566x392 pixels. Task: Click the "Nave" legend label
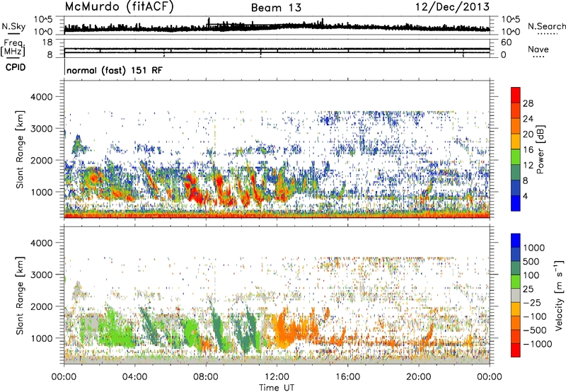click(x=538, y=50)
